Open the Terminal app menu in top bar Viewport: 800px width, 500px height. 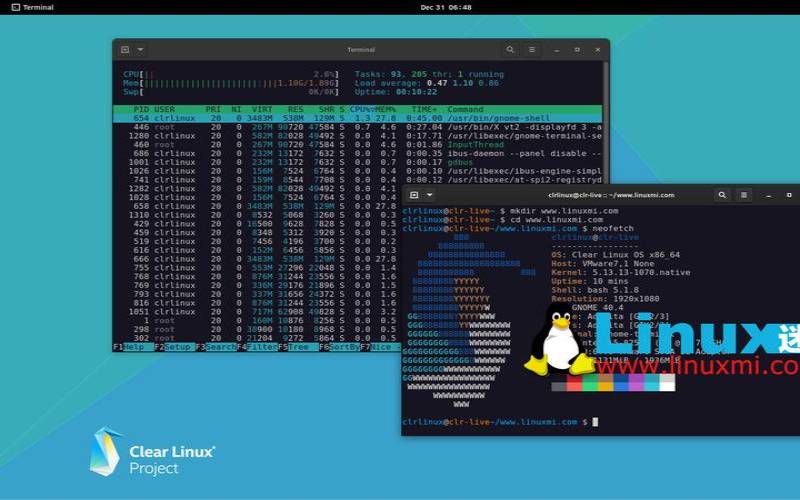point(32,7)
